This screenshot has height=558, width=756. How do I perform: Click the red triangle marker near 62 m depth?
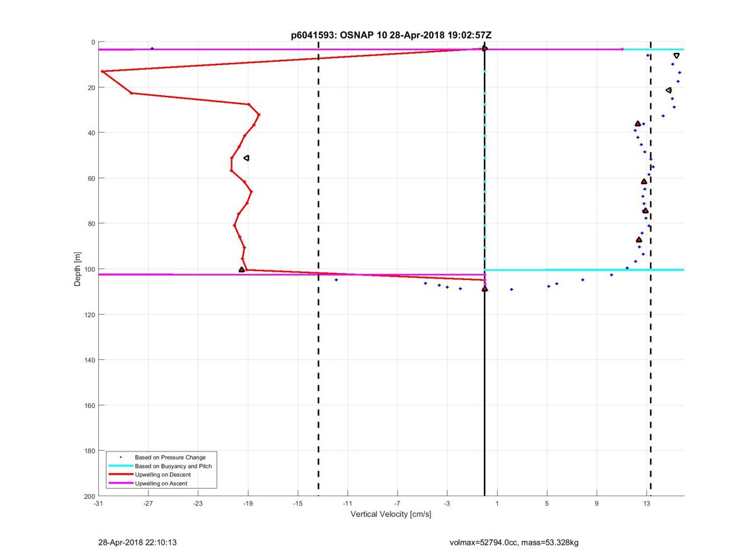pyautogui.click(x=644, y=182)
